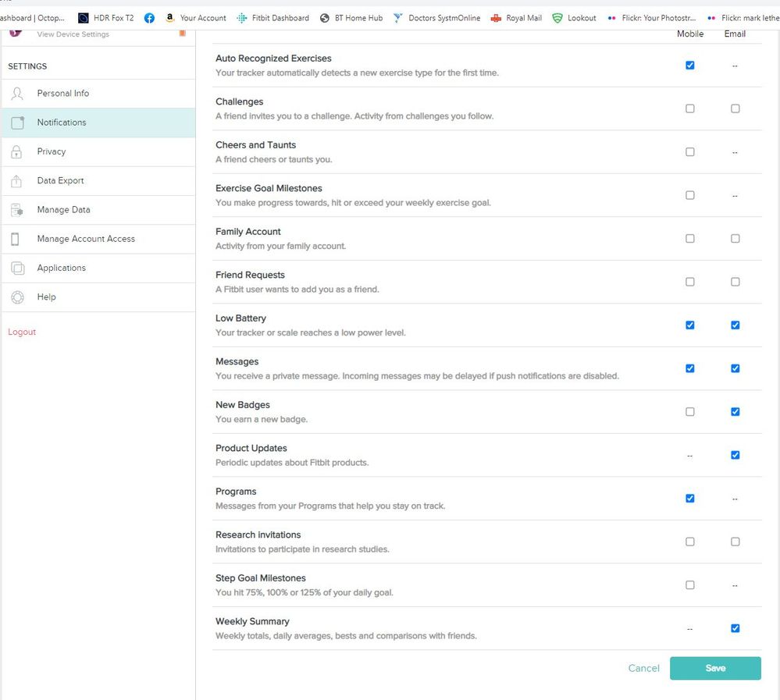
Task: Uncheck Auto Recognized Exercises mobile checkbox
Action: tap(689, 66)
